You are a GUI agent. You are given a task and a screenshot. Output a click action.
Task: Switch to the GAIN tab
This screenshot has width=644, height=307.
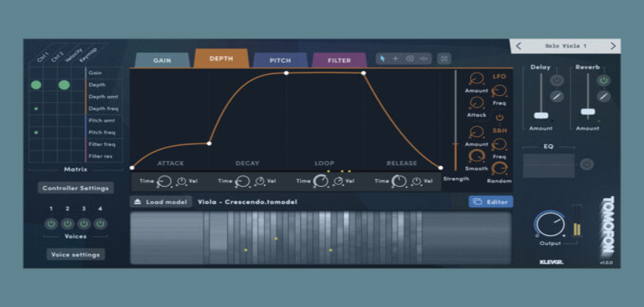click(x=163, y=60)
